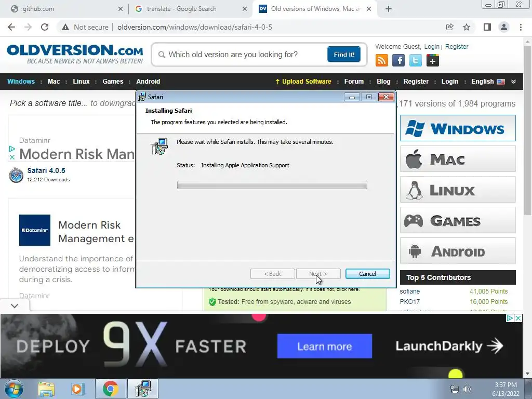The width and height of the screenshot is (532, 399).
Task: Click the browser back arrow
Action: pyautogui.click(x=11, y=27)
